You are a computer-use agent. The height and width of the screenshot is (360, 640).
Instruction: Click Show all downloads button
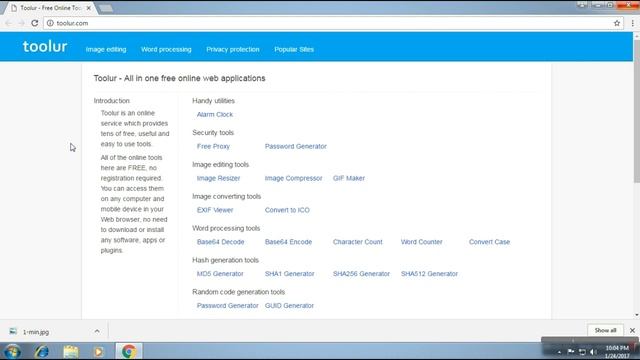(x=605, y=331)
